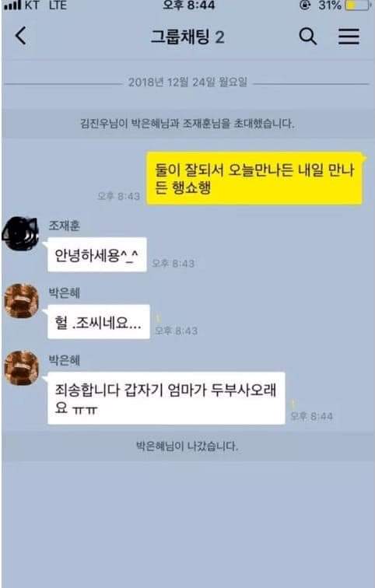Open chat search magnifier icon
The width and height of the screenshot is (375, 588).
[308, 37]
